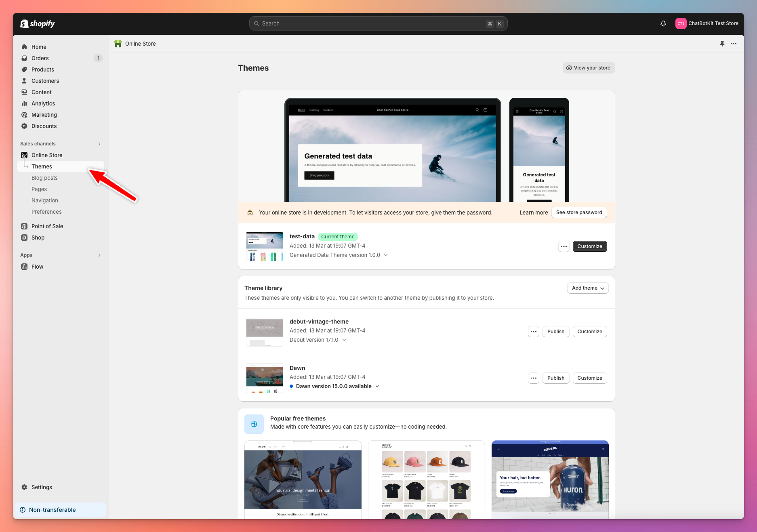Image resolution: width=757 pixels, height=532 pixels.
Task: Expand the Sales channels section
Action: 99,144
